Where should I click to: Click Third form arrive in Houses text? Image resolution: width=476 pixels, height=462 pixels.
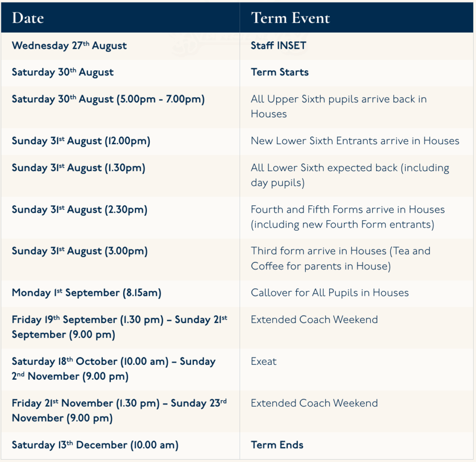click(340, 259)
